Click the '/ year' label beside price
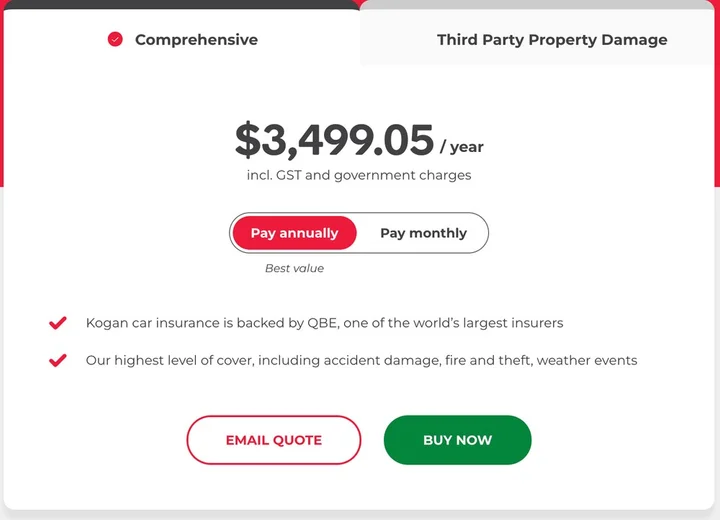The width and height of the screenshot is (720, 520). coord(462,147)
